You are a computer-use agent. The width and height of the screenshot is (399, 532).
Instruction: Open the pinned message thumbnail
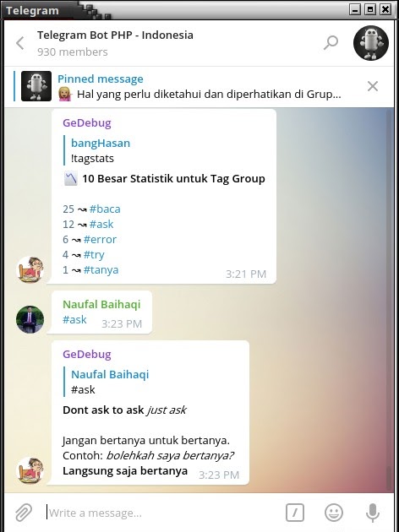coord(36,86)
